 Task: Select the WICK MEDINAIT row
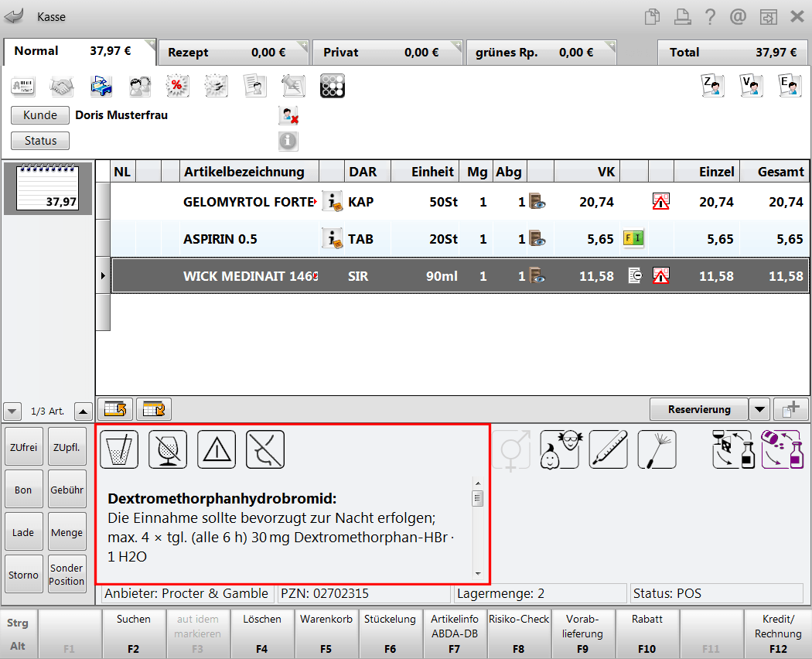point(460,275)
